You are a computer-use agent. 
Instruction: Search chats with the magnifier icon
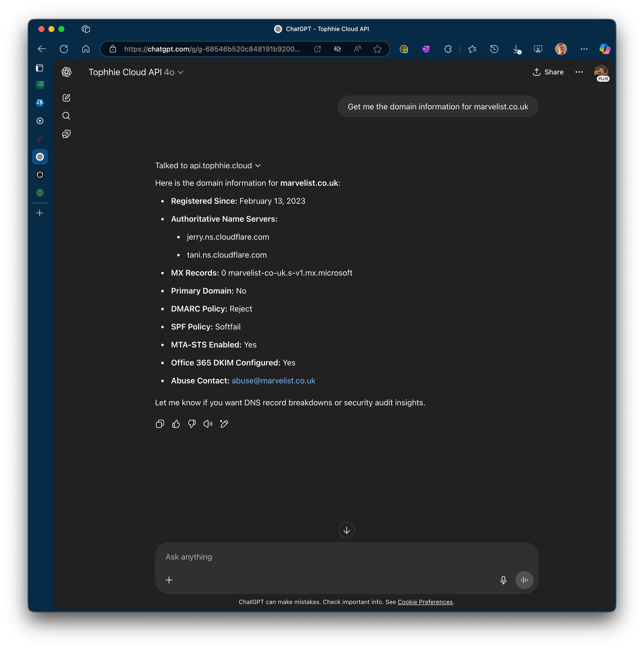(x=67, y=116)
